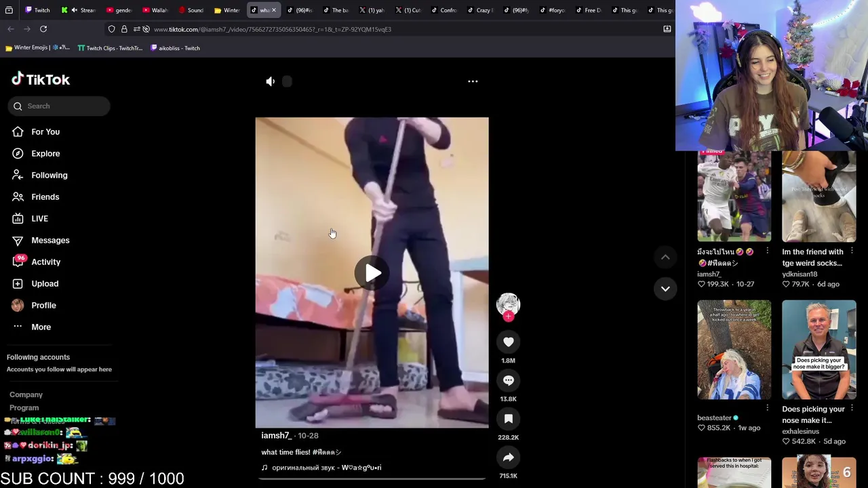Follow the creator with the plus badge
The height and width of the screenshot is (488, 868).
[x=508, y=317]
